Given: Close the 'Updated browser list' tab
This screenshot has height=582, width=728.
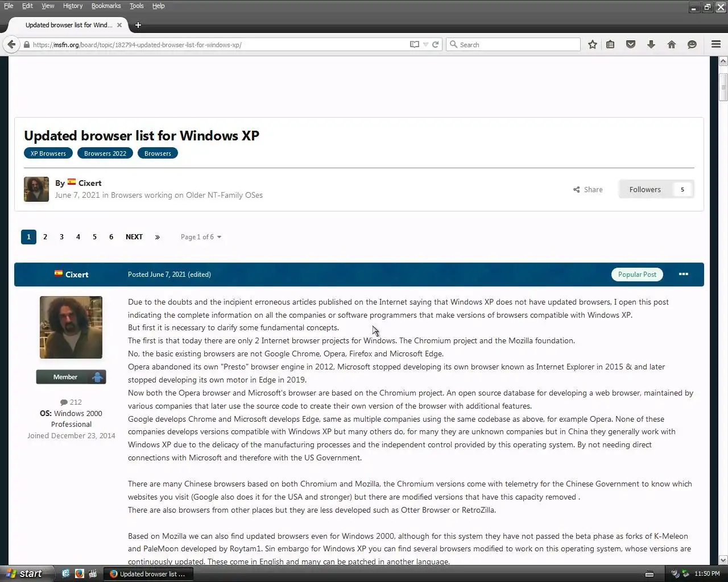Looking at the screenshot, I should coord(119,25).
